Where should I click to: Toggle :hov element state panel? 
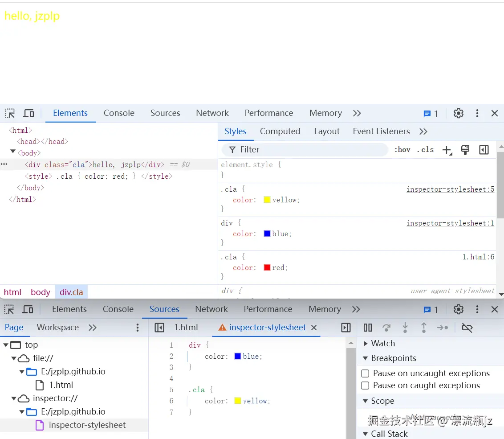[x=402, y=150]
